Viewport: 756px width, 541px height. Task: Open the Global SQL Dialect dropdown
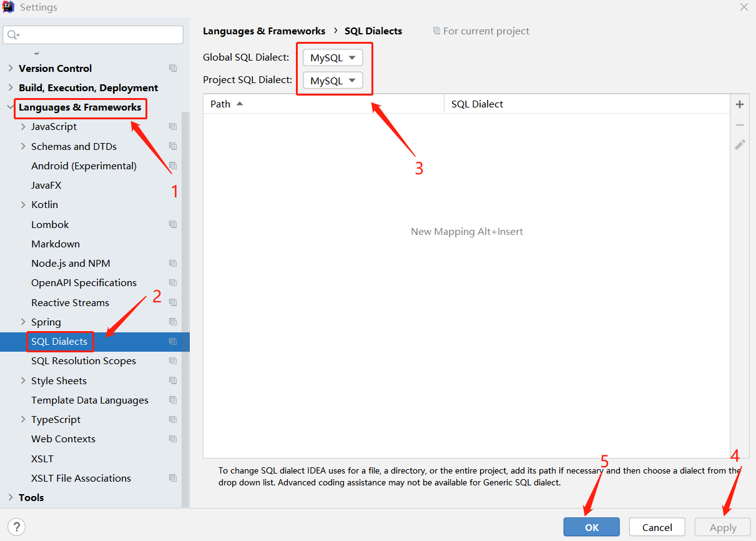333,57
